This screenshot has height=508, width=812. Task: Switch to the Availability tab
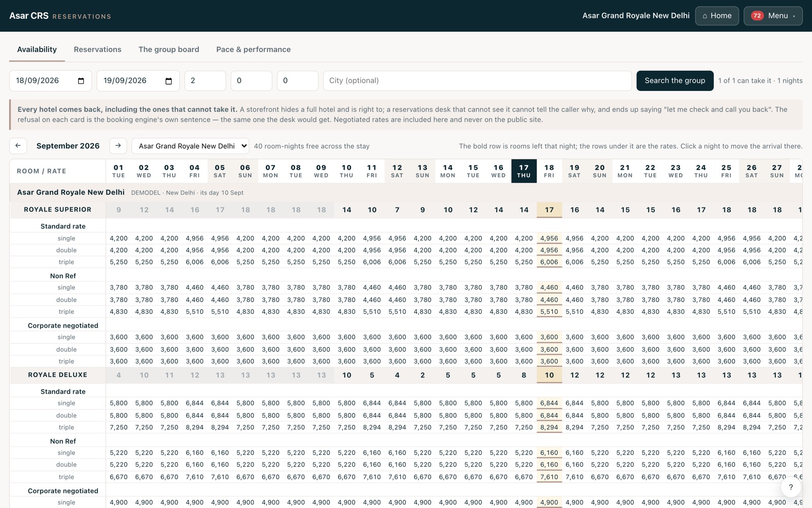[x=37, y=49]
